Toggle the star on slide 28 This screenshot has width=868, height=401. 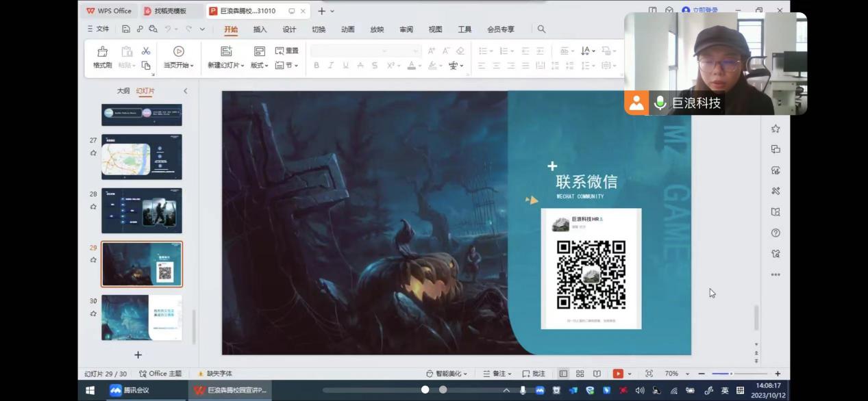(x=93, y=207)
